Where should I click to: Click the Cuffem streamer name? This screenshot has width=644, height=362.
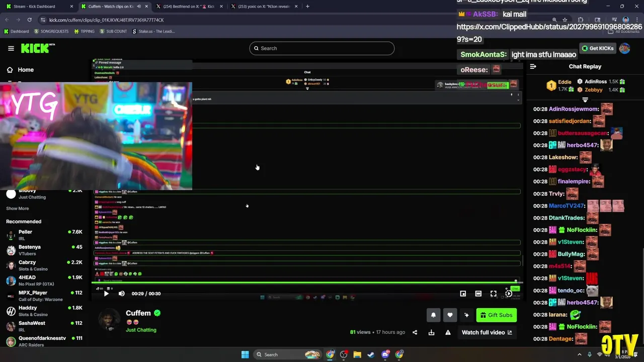[138, 313]
